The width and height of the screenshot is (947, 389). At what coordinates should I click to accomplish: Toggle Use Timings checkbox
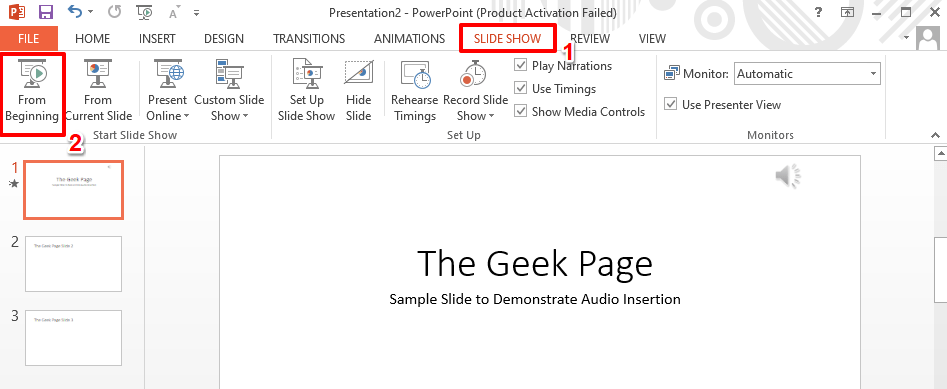pos(521,88)
